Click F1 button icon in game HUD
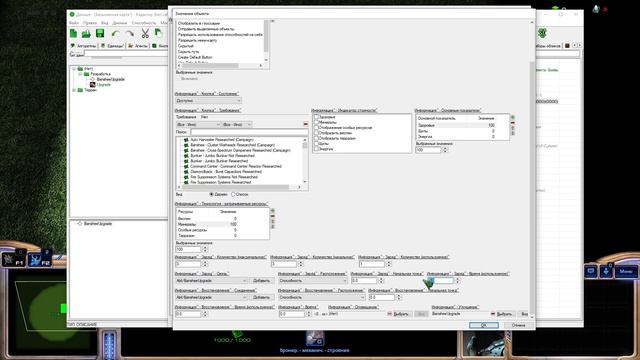Screen dimensions: 640x360 tap(13, 260)
